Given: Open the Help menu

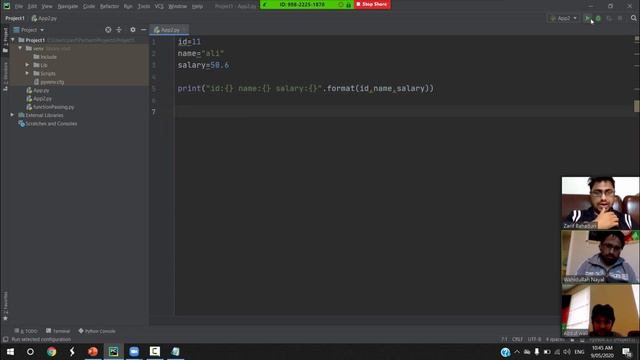Looking at the screenshot, I should (197, 7).
